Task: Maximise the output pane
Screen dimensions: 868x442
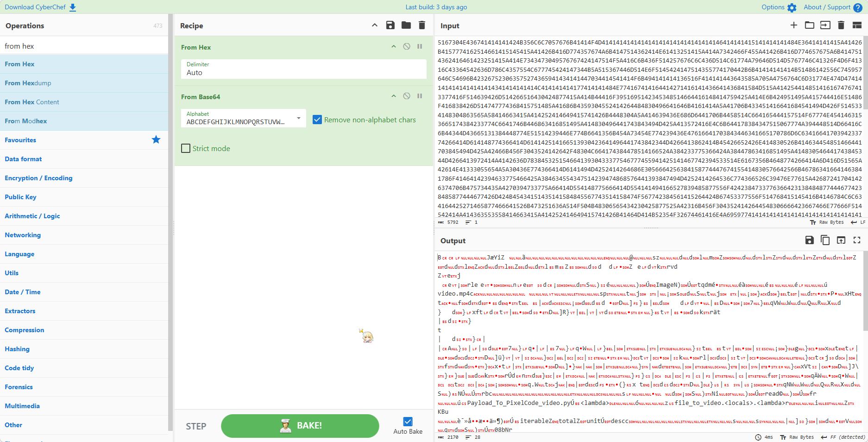Action: point(857,240)
